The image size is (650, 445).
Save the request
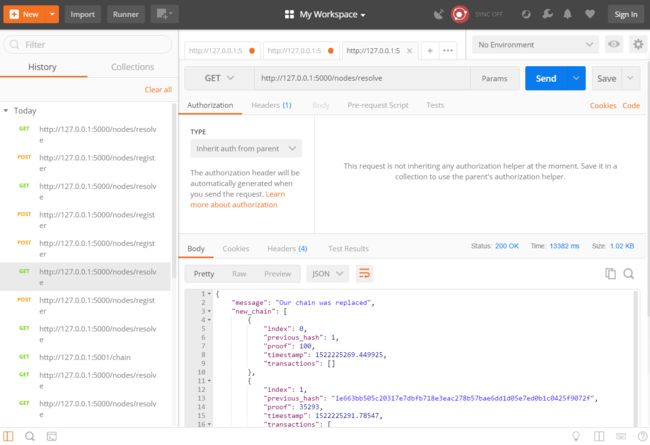[606, 78]
